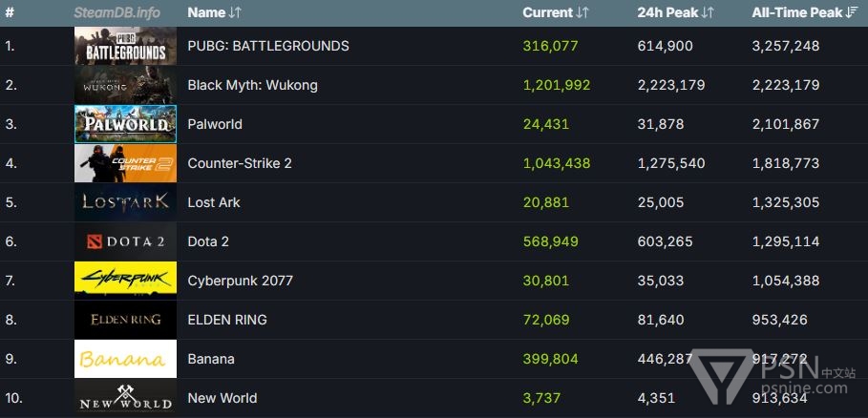Select rank number 10. in New World row

coord(12,398)
